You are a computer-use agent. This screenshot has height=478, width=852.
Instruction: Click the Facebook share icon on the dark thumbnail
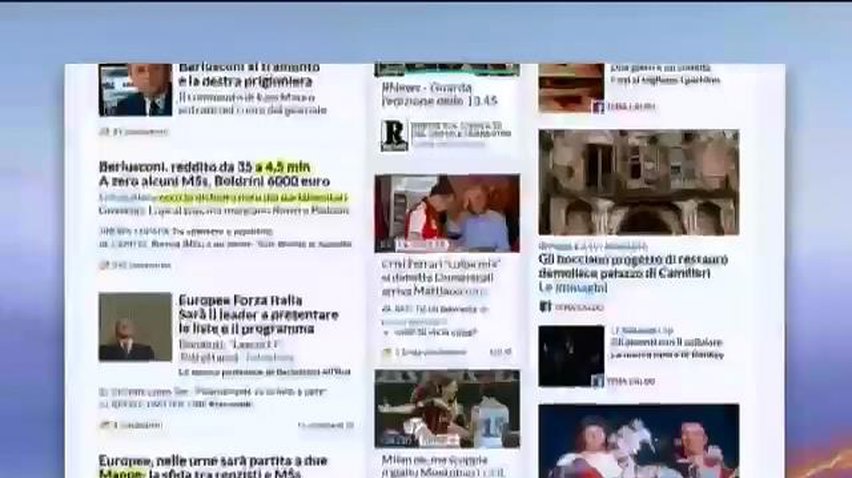(598, 381)
